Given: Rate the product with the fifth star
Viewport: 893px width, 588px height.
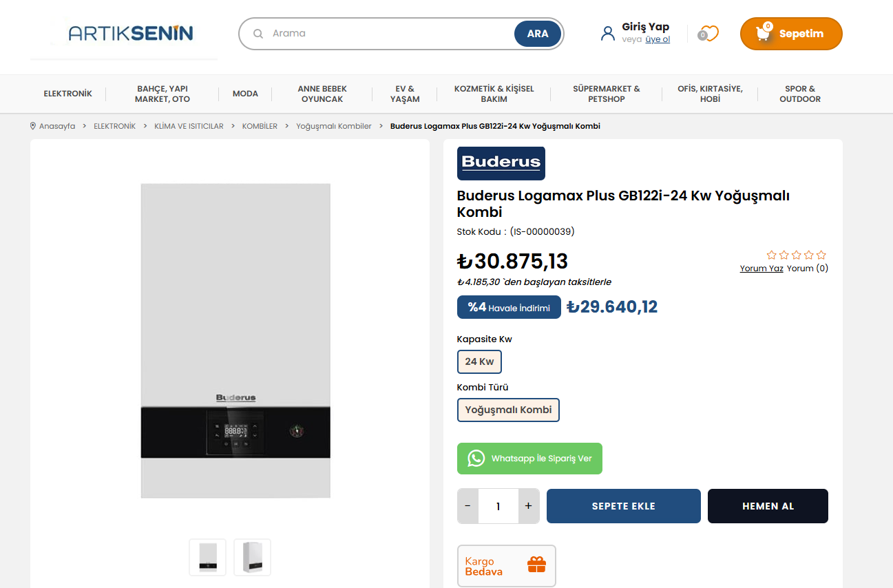Looking at the screenshot, I should point(821,255).
